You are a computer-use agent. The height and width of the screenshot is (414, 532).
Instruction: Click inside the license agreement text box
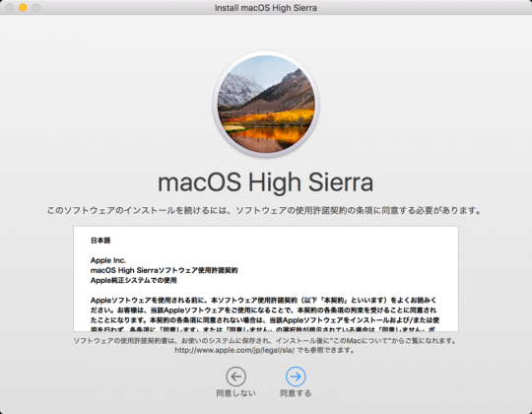pyautogui.click(x=266, y=279)
